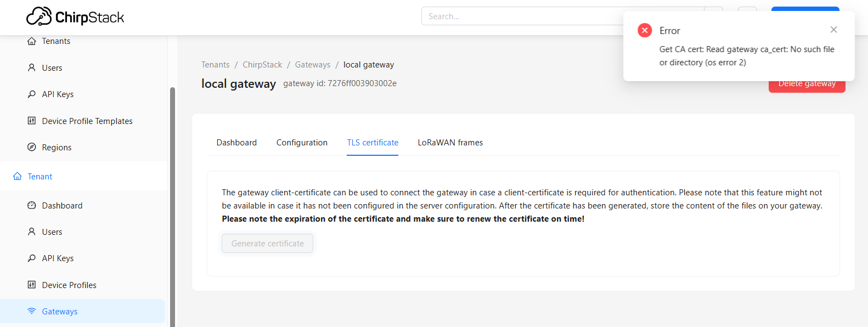Image resolution: width=868 pixels, height=327 pixels.
Task: Click the red error icon in the notification
Action: click(x=645, y=30)
